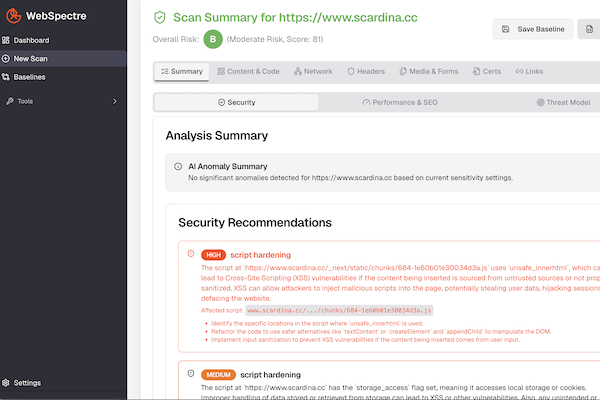
Task: Select the Threat Model sub-tab
Action: (564, 102)
